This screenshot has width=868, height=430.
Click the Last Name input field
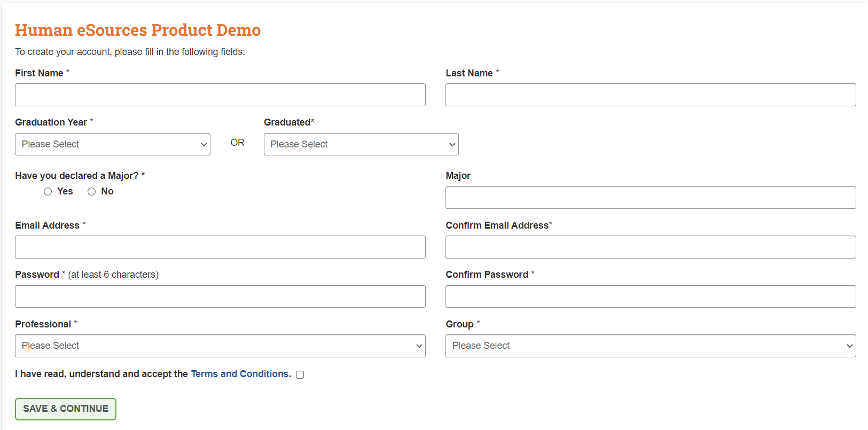point(651,95)
